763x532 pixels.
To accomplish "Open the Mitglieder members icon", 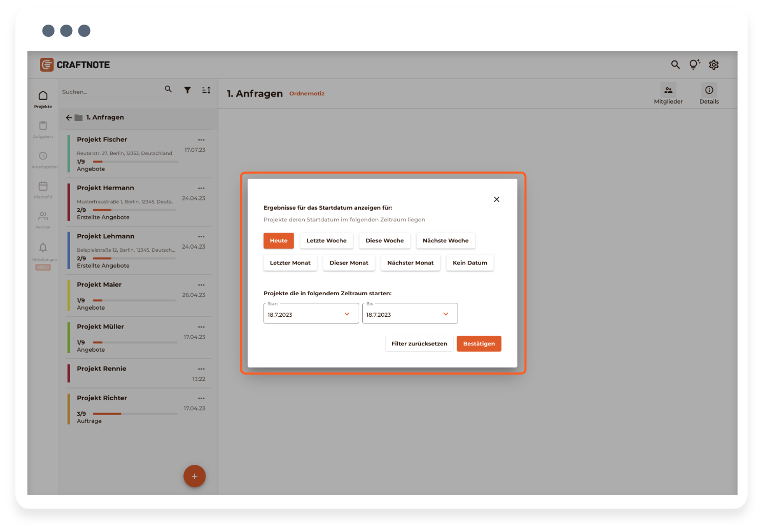I will [x=668, y=90].
